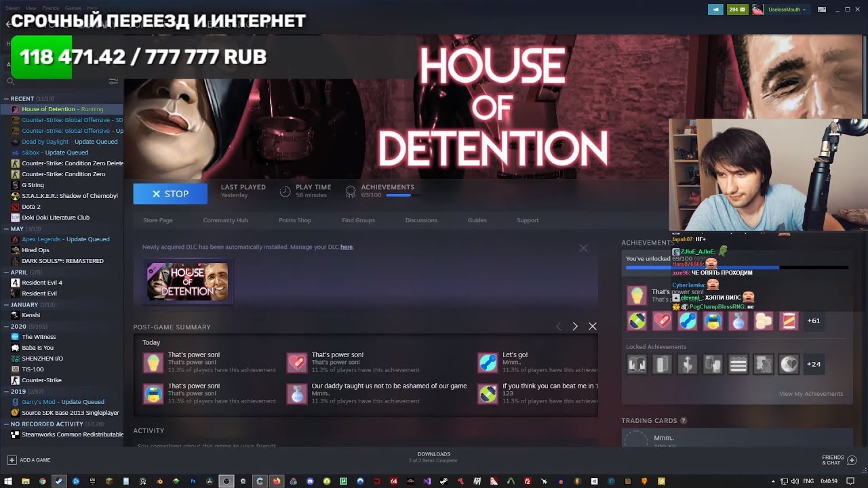Open the House of Detention DLC thumbnail
Image resolution: width=868 pixels, height=488 pixels.
188,281
